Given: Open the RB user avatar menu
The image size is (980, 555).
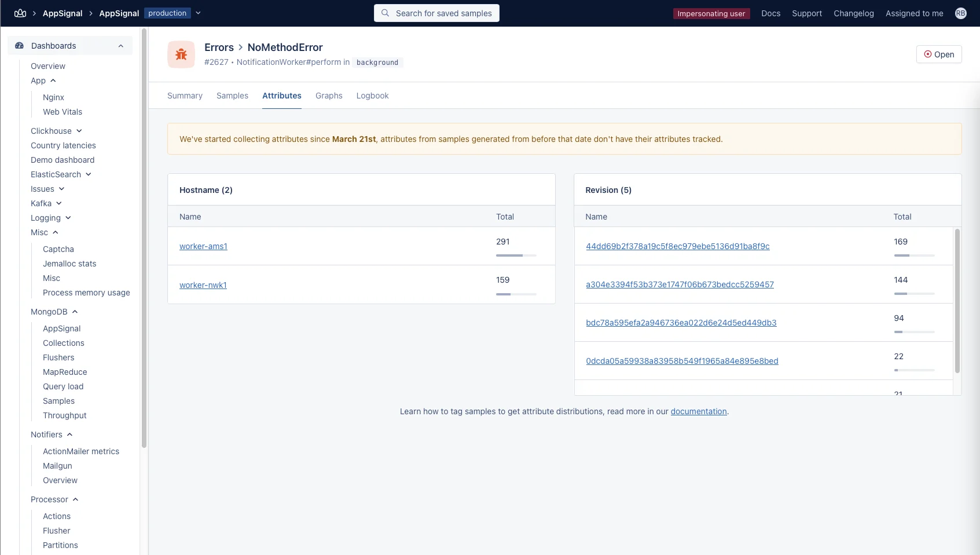Looking at the screenshot, I should [961, 13].
